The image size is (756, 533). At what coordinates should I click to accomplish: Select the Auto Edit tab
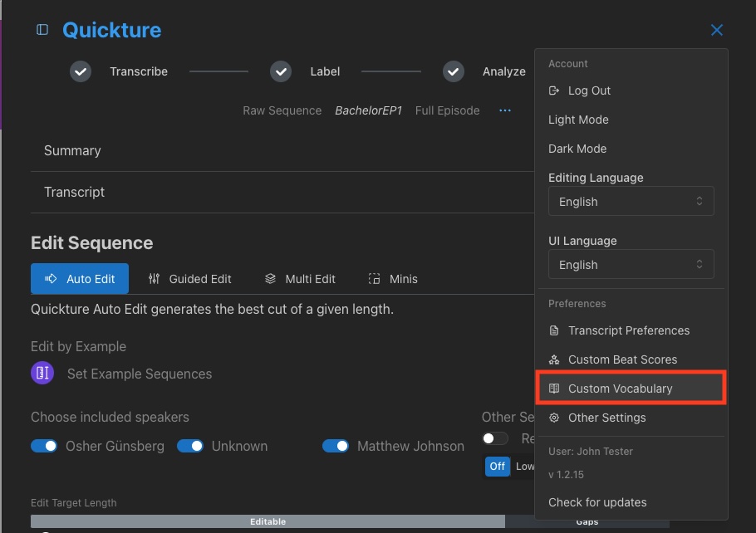click(x=80, y=279)
